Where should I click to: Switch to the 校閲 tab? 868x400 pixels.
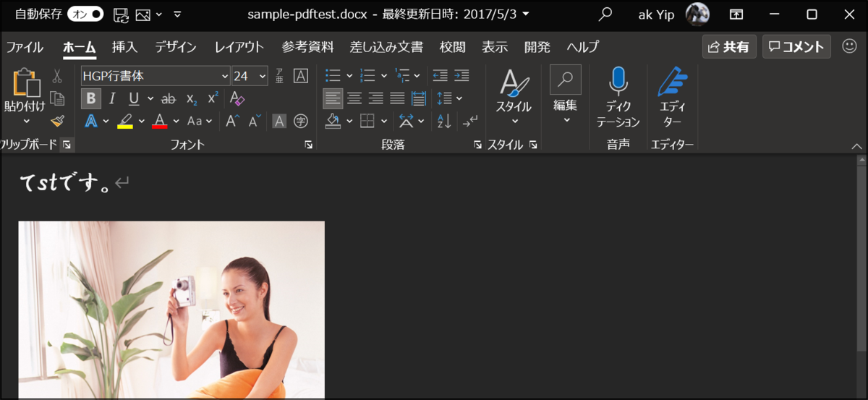[452, 47]
